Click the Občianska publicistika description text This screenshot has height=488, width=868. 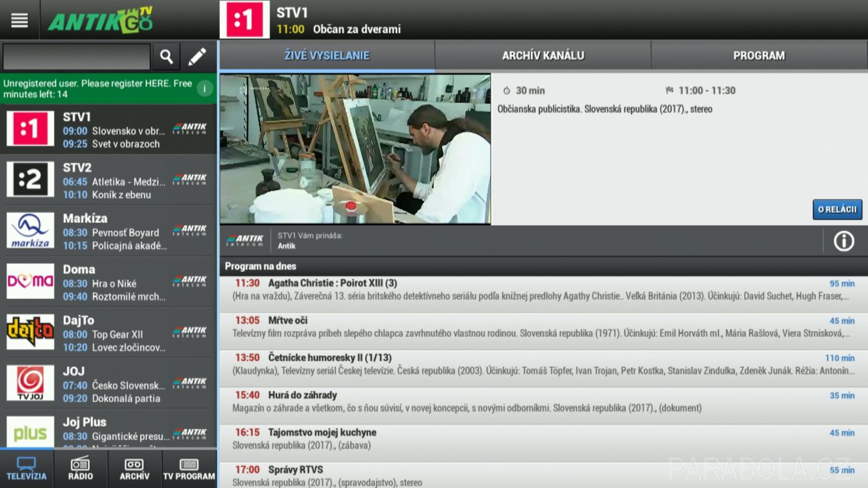click(x=605, y=109)
